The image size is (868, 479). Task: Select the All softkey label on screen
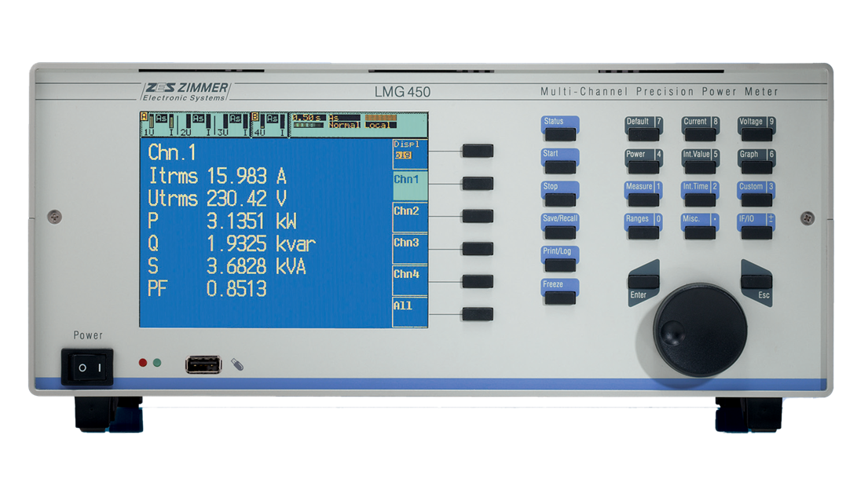tap(409, 313)
